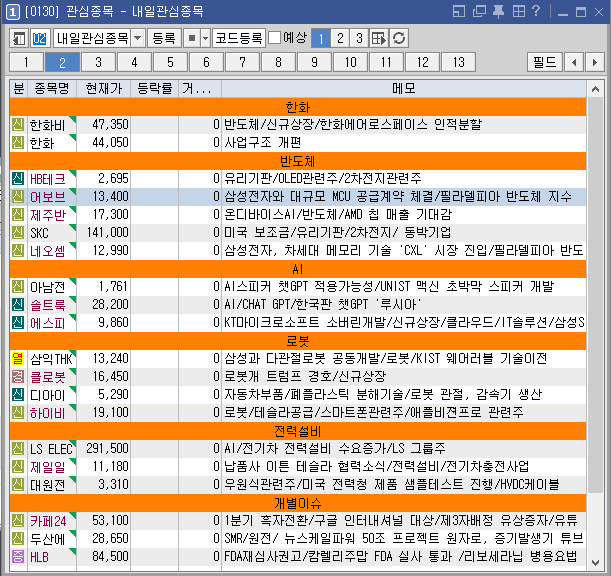
Task: Select the 제주반 stock name
Action: tap(48, 215)
